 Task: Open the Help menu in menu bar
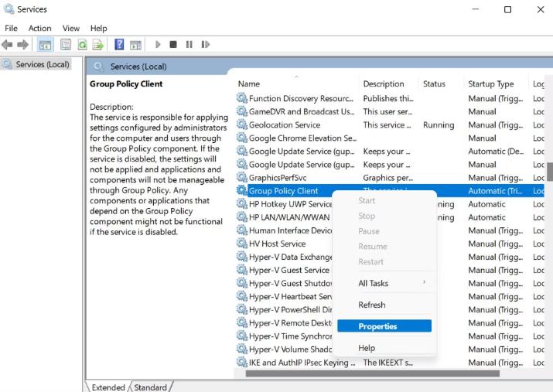click(x=98, y=28)
